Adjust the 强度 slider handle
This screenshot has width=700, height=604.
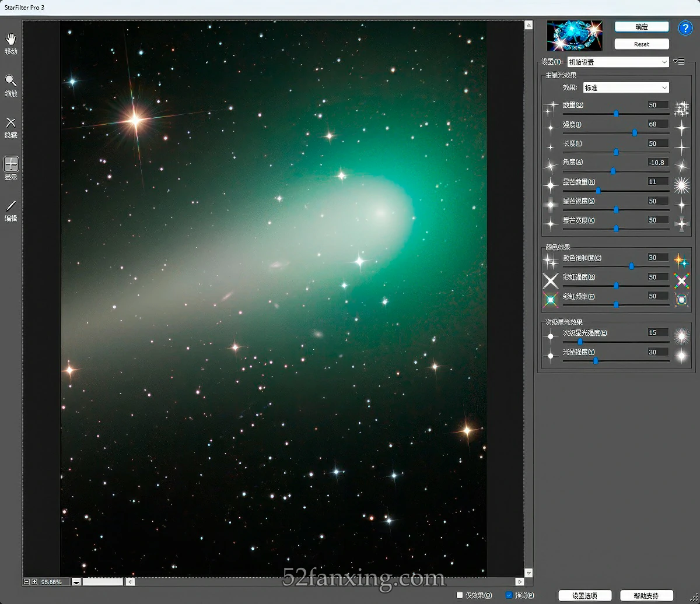(635, 133)
